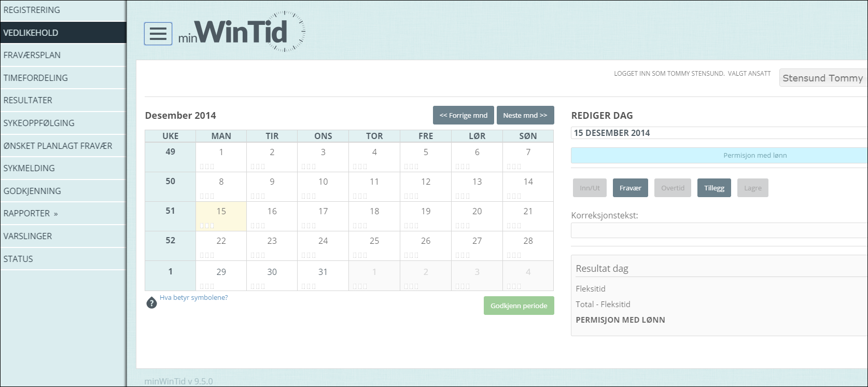Select Vedlikehold in the sidebar
Image resolution: width=868 pixels, height=387 pixels.
coord(63,33)
